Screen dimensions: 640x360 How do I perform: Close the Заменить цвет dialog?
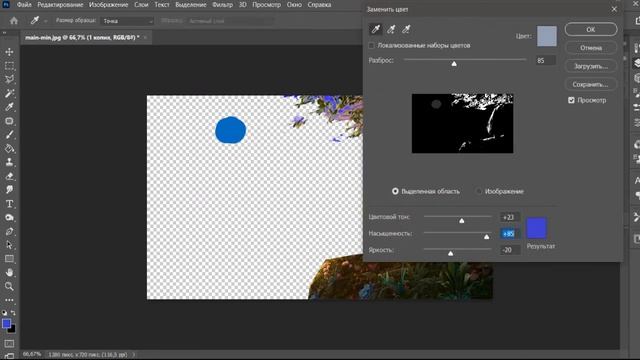tap(614, 9)
